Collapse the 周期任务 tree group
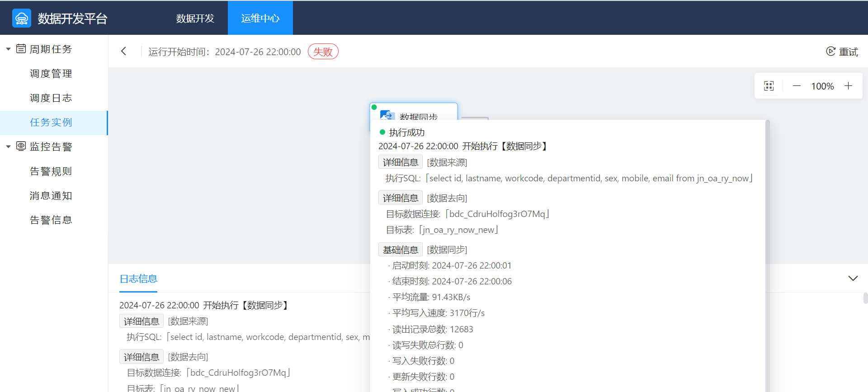 pyautogui.click(x=8, y=49)
